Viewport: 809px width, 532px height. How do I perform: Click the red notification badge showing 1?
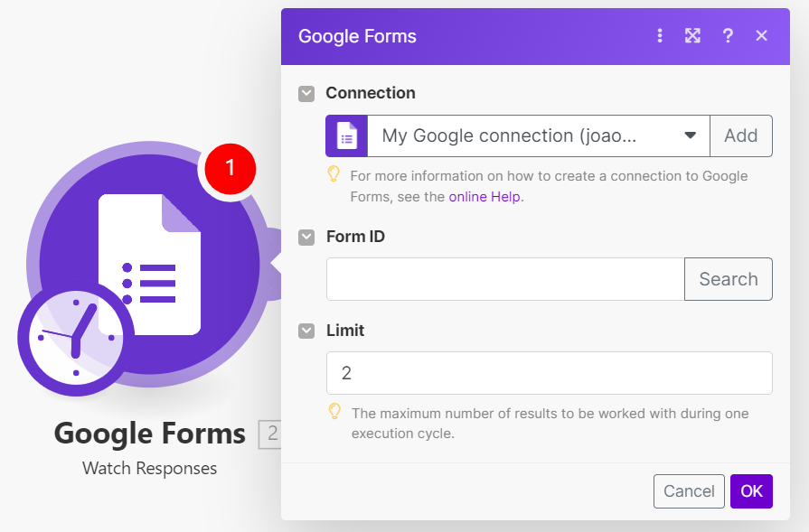point(230,169)
